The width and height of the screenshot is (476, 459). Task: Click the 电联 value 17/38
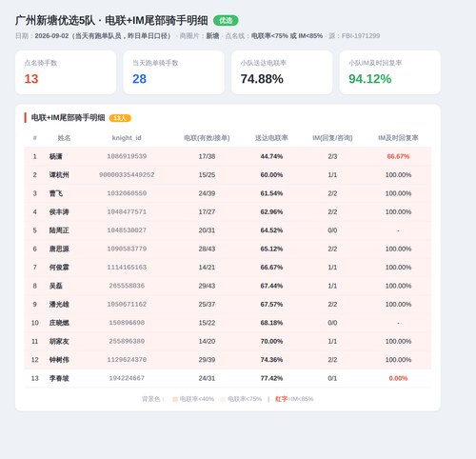pyautogui.click(x=207, y=156)
